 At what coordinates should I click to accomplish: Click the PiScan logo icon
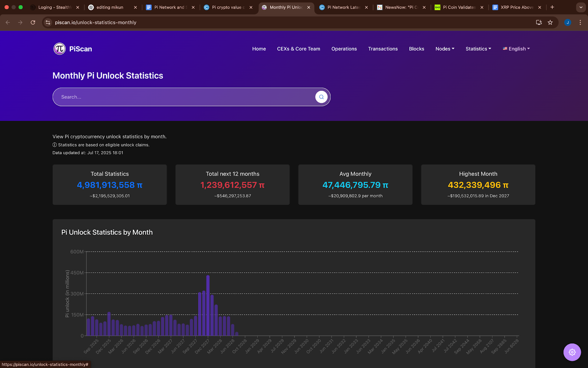click(x=60, y=49)
